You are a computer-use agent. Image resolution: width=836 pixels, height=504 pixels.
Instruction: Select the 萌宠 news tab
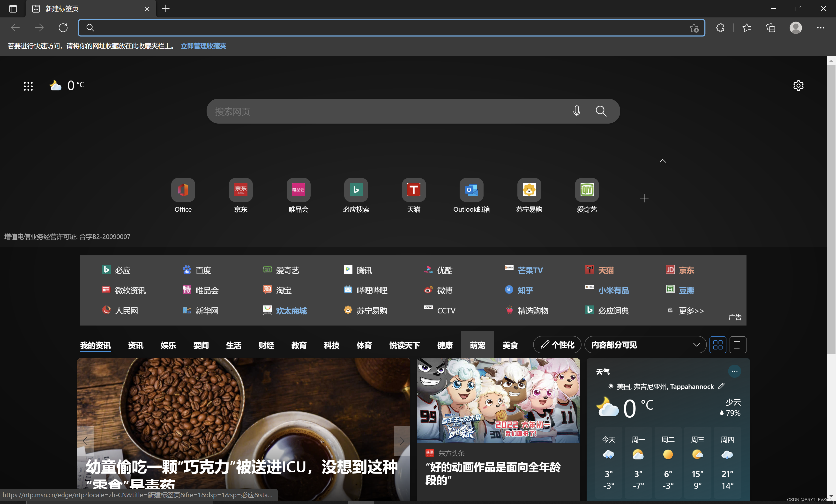point(477,345)
